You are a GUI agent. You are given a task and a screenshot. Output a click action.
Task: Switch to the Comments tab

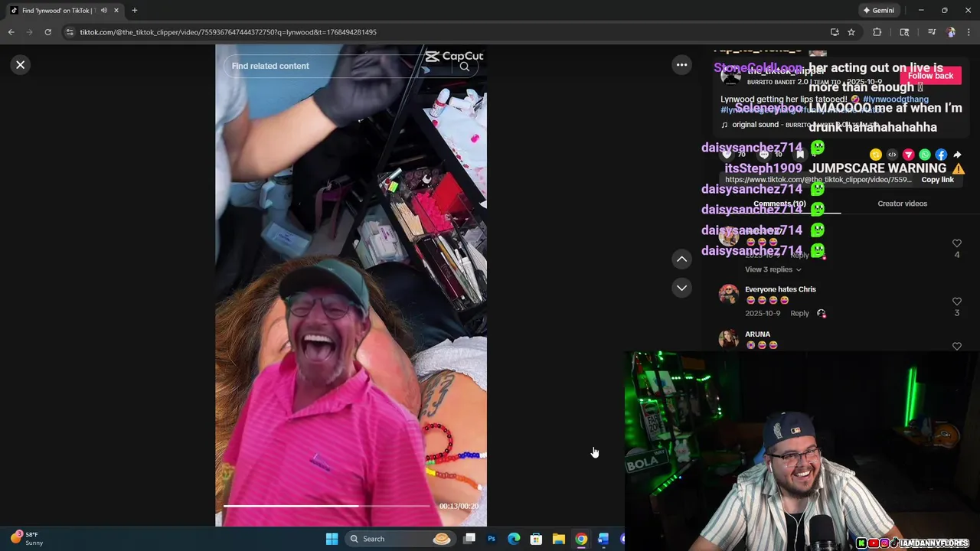[x=779, y=204]
